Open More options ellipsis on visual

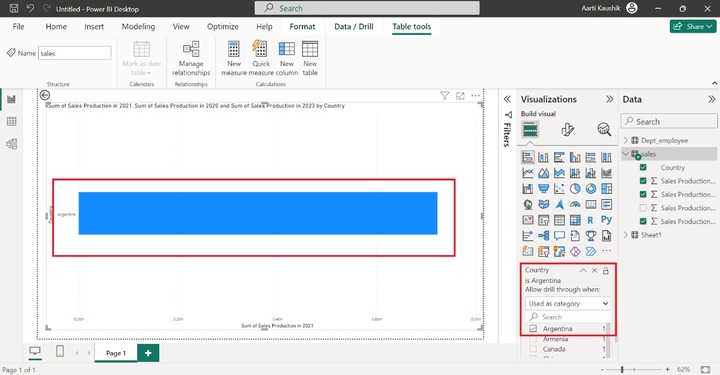(476, 95)
